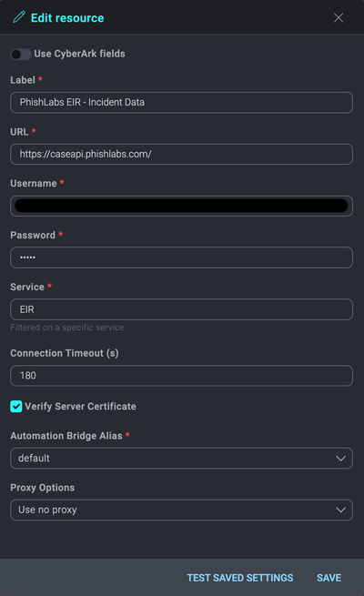
Task: Expand the Proxy Options dropdown
Action: click(x=181, y=510)
